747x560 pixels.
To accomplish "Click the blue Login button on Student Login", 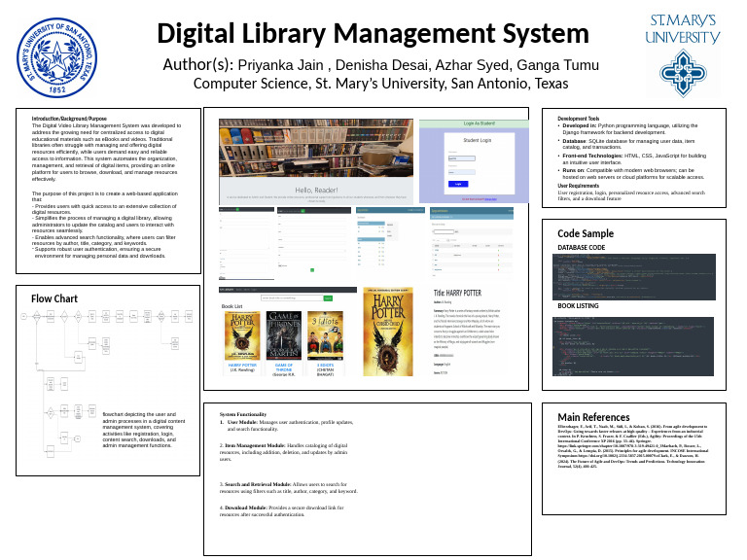I will [458, 184].
